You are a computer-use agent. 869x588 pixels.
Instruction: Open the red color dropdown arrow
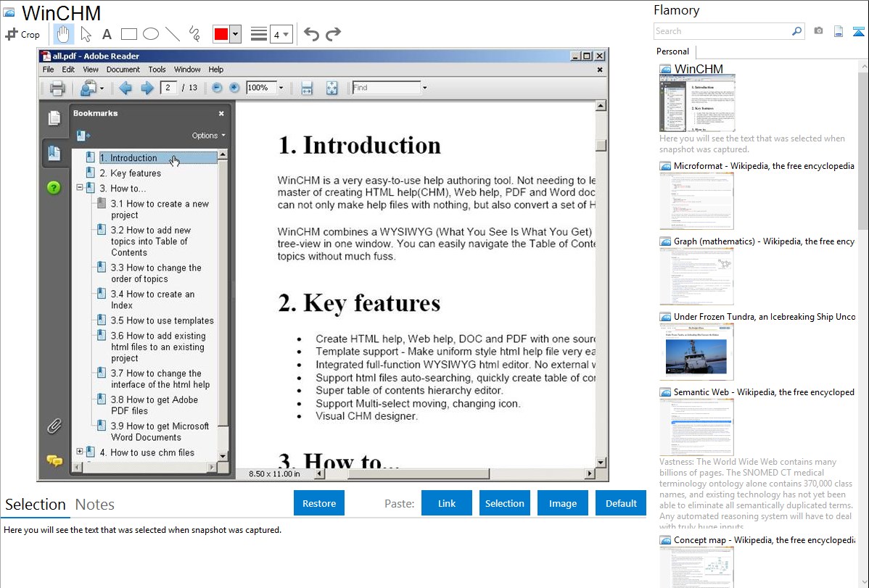[235, 34]
